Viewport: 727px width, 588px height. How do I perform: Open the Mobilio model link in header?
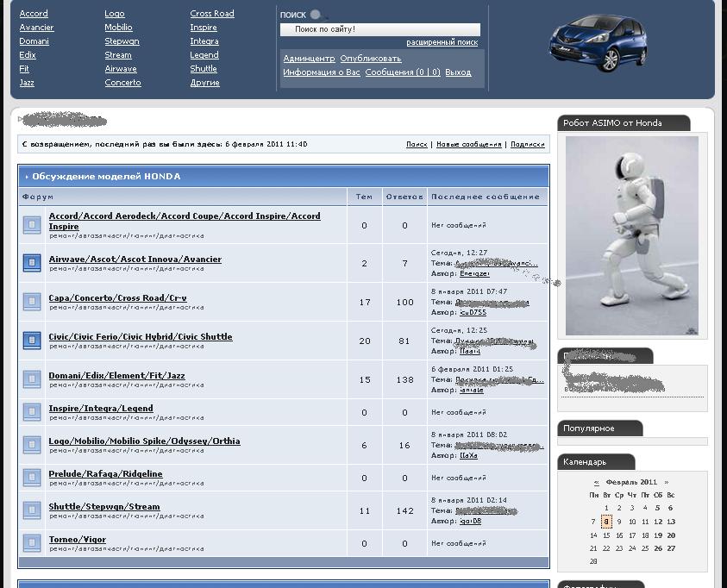(118, 28)
